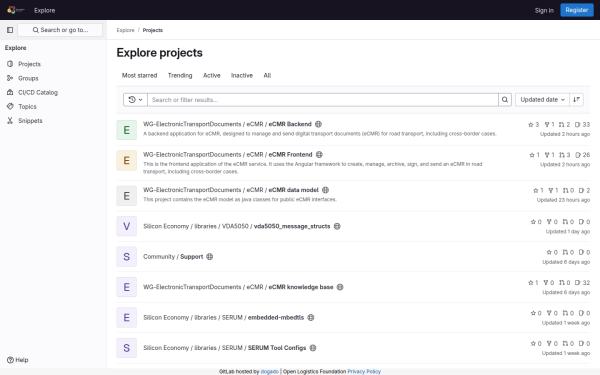
Task: Click the Search or go to field
Action: (60, 30)
